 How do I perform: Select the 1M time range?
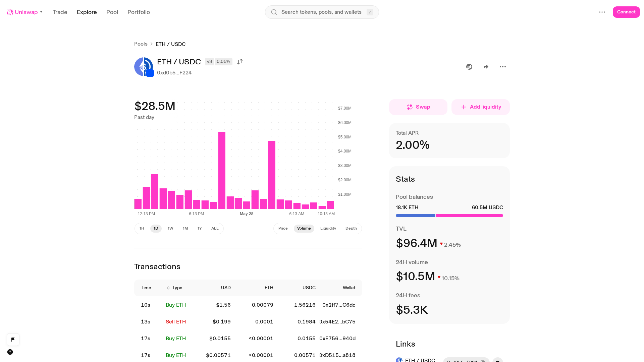pos(185,229)
